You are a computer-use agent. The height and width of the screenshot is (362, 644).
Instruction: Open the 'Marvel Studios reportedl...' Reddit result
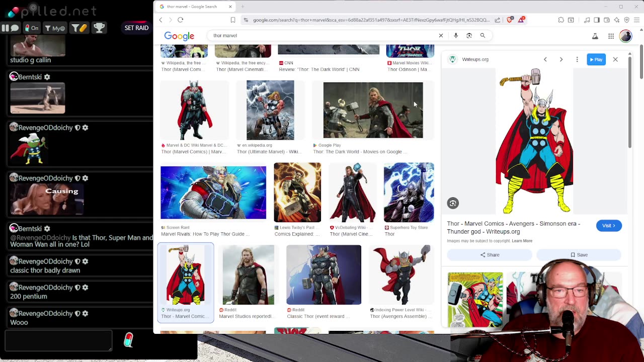pos(249,275)
